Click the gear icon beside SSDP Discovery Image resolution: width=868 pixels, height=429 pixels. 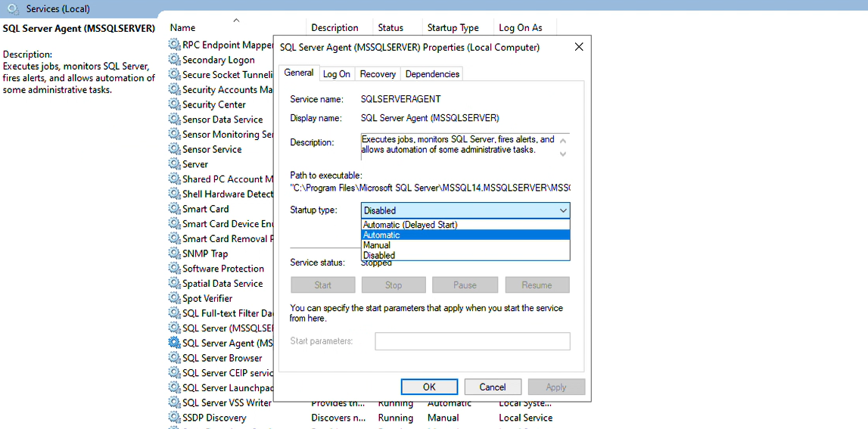tap(174, 418)
